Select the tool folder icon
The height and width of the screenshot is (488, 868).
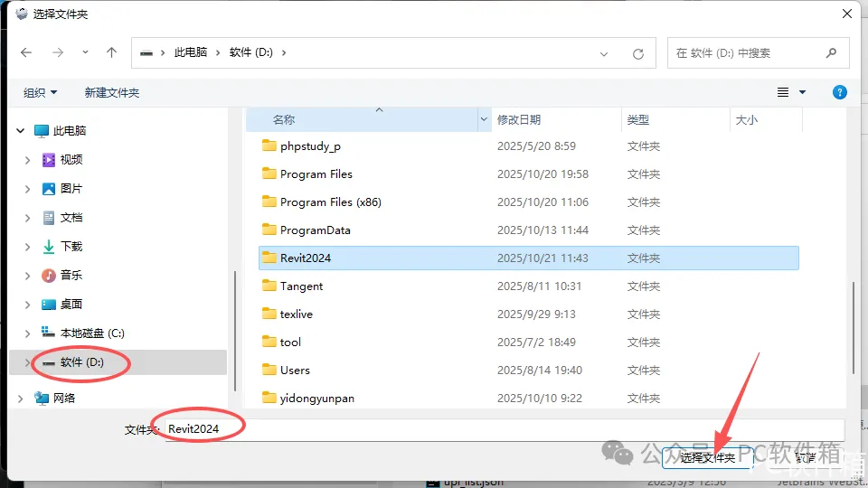pos(269,342)
